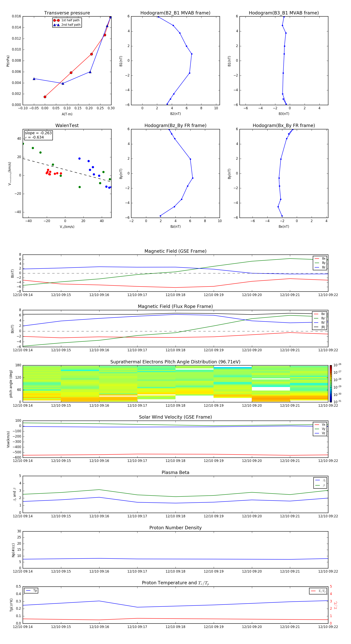This screenshot has height=644, width=351.
Task: Click the "Proton Number Density" title
Action: click(175, 528)
